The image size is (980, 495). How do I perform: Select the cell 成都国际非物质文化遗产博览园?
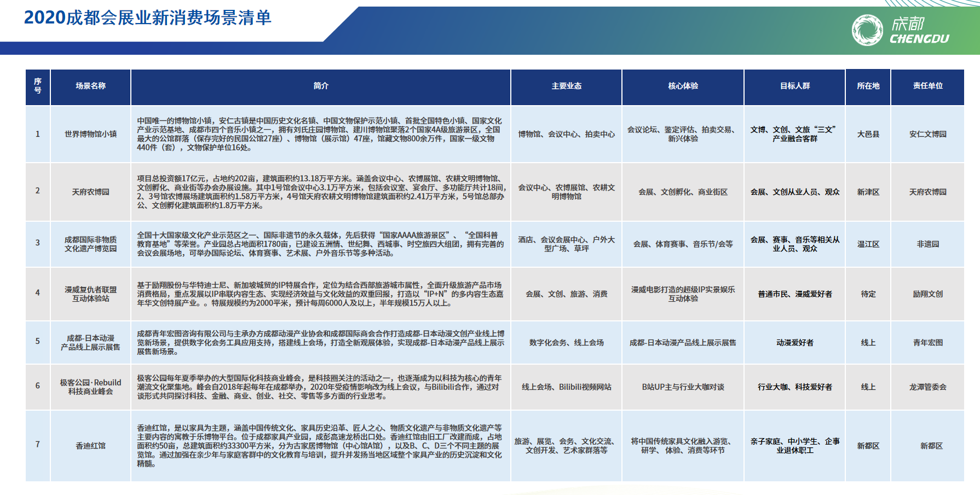(x=91, y=244)
